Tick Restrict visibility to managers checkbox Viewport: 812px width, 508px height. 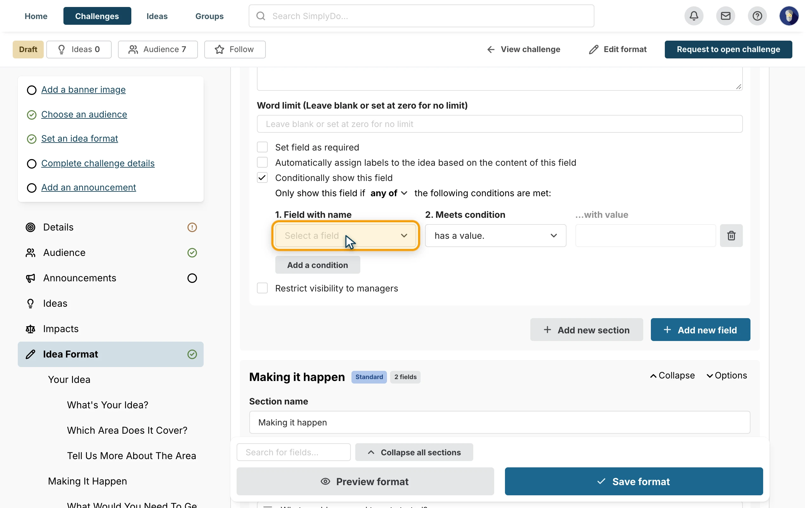262,288
